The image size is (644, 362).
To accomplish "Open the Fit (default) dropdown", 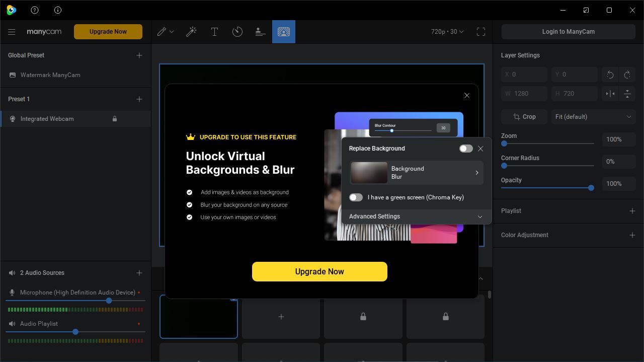I will coord(593,117).
